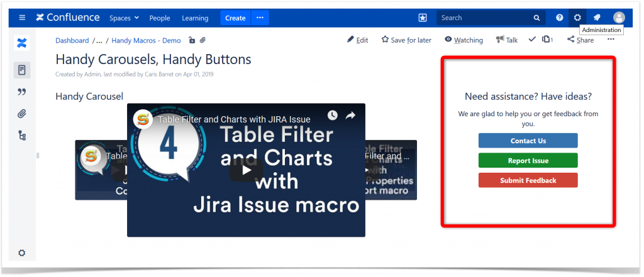Open the People menu item
The image size is (644, 277).
pyautogui.click(x=160, y=18)
